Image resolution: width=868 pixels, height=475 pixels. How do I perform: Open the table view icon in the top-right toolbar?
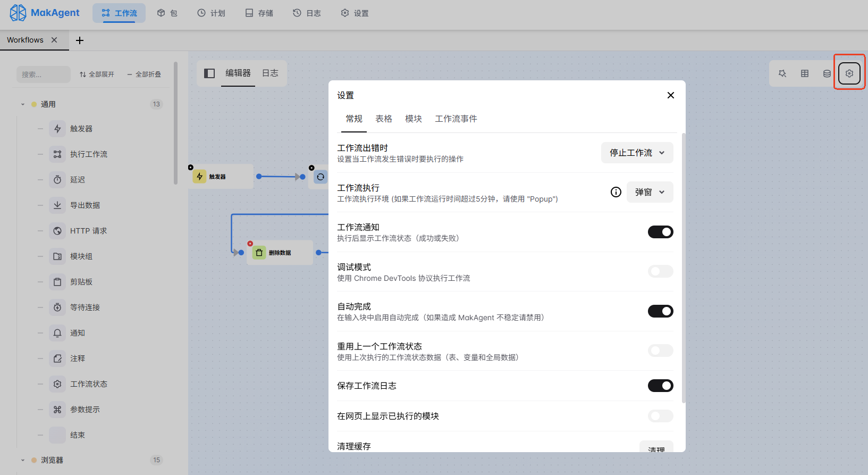point(805,73)
